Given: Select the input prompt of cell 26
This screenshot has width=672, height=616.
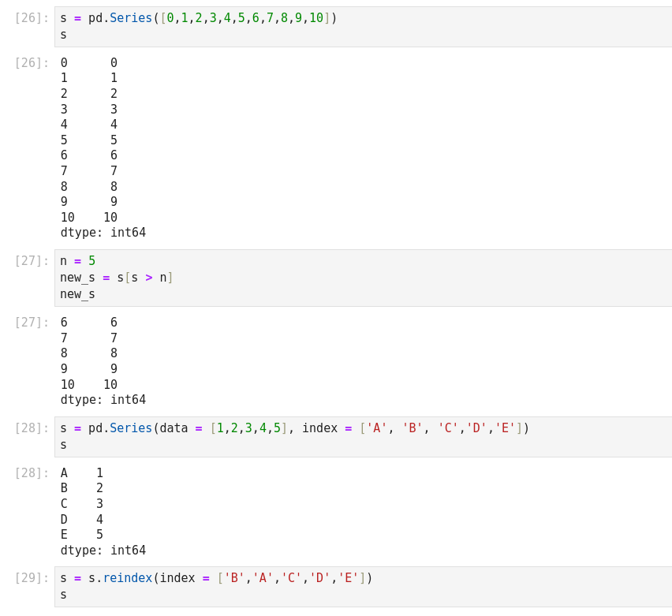Looking at the screenshot, I should (x=32, y=18).
